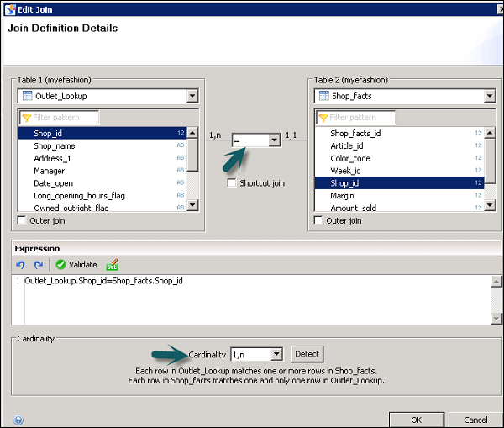Toggle Outer join for Table 2
504x428 pixels.
(x=318, y=221)
